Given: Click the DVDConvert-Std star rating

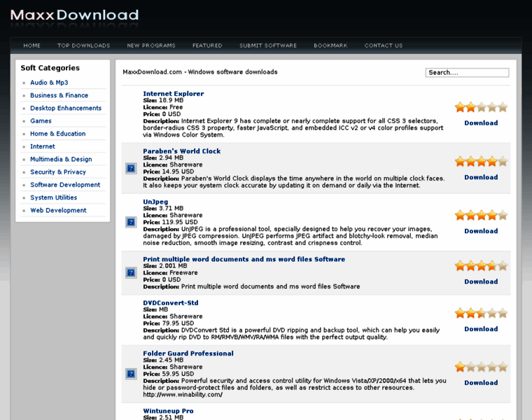Looking at the screenshot, I should 481,313.
